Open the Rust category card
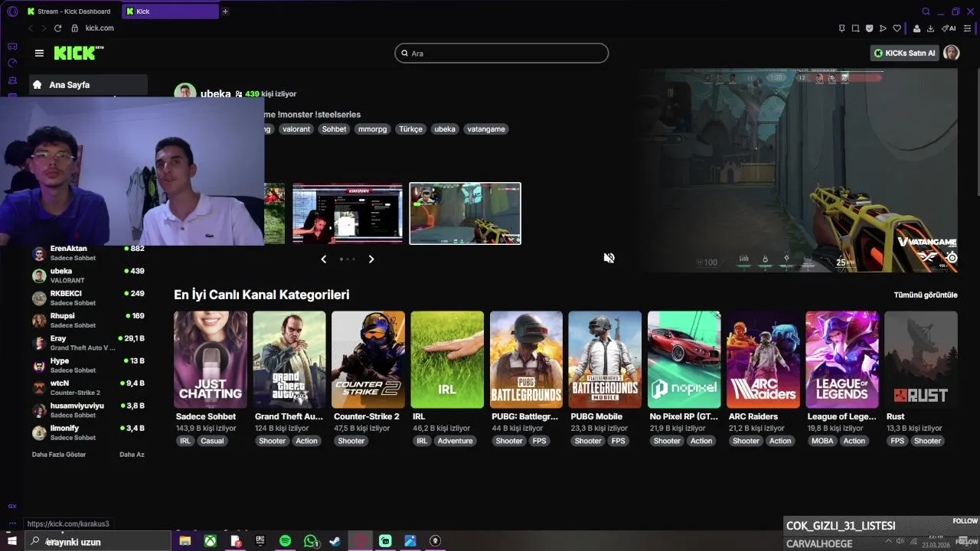The width and height of the screenshot is (980, 551). pyautogui.click(x=921, y=360)
